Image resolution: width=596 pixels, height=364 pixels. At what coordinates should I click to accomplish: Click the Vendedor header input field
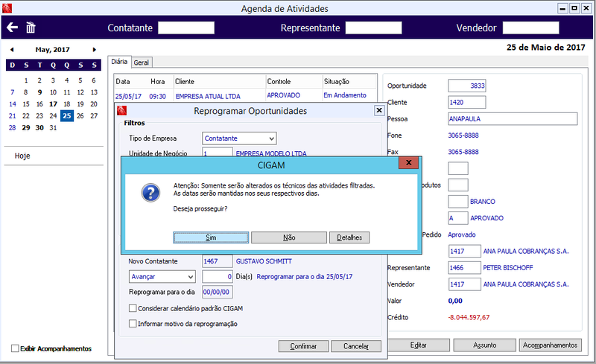point(530,28)
